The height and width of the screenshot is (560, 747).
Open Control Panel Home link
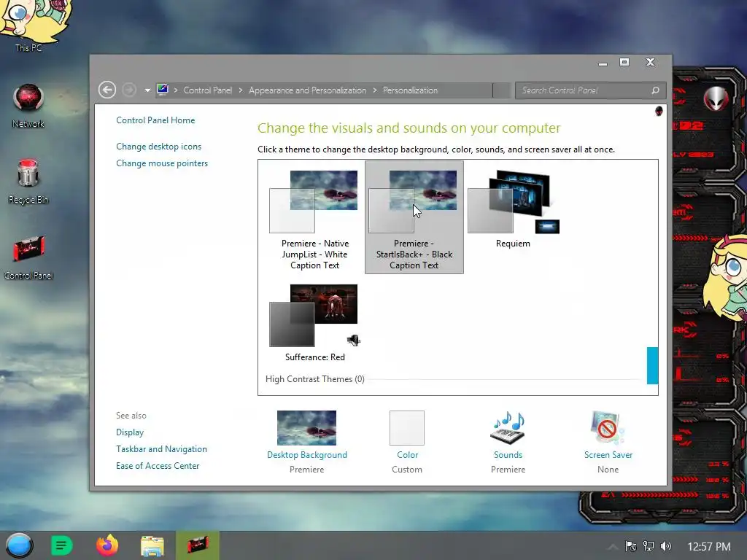[155, 120]
